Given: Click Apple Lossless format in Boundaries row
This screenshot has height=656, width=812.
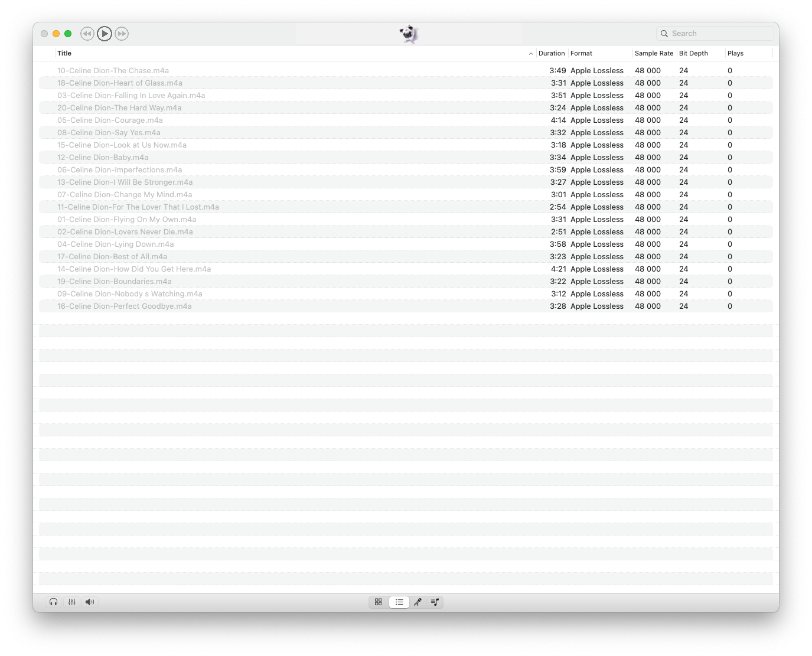Looking at the screenshot, I should coord(597,282).
